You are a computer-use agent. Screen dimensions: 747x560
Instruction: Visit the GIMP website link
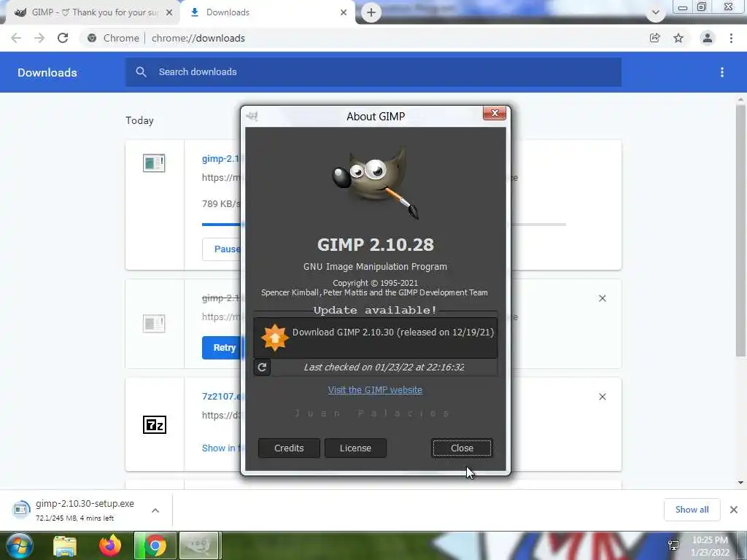pos(375,390)
